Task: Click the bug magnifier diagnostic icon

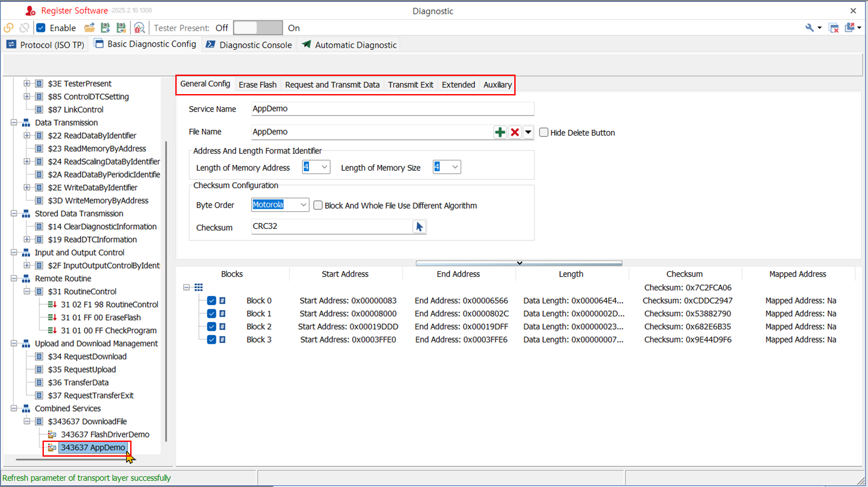Action: pyautogui.click(x=139, y=28)
